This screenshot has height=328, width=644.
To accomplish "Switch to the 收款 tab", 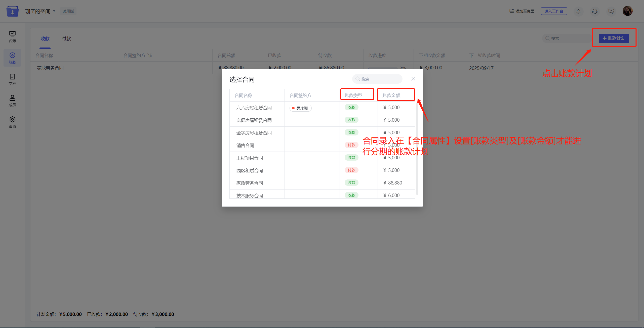I will [x=45, y=38].
